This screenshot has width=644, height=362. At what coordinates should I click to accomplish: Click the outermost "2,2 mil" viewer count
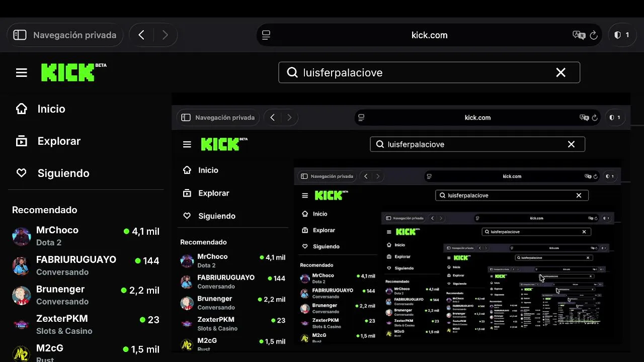tap(144, 291)
